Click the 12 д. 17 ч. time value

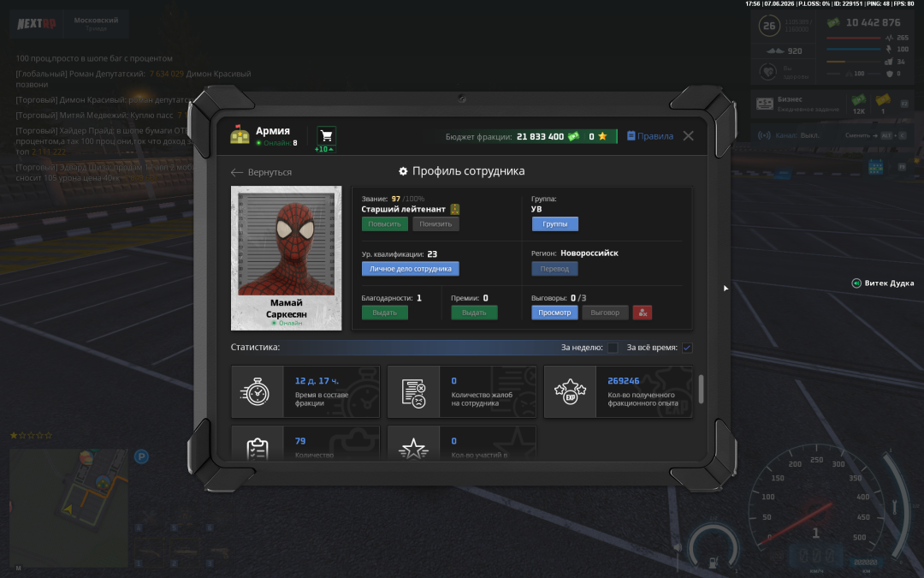(317, 381)
